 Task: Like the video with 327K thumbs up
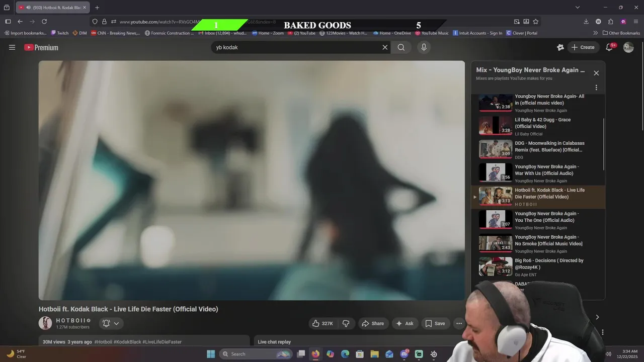(x=323, y=323)
